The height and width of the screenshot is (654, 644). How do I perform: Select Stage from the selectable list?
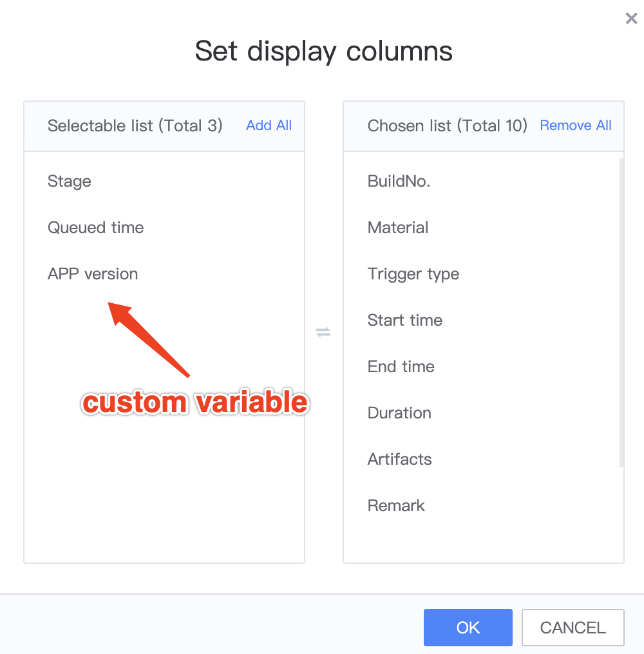(69, 181)
